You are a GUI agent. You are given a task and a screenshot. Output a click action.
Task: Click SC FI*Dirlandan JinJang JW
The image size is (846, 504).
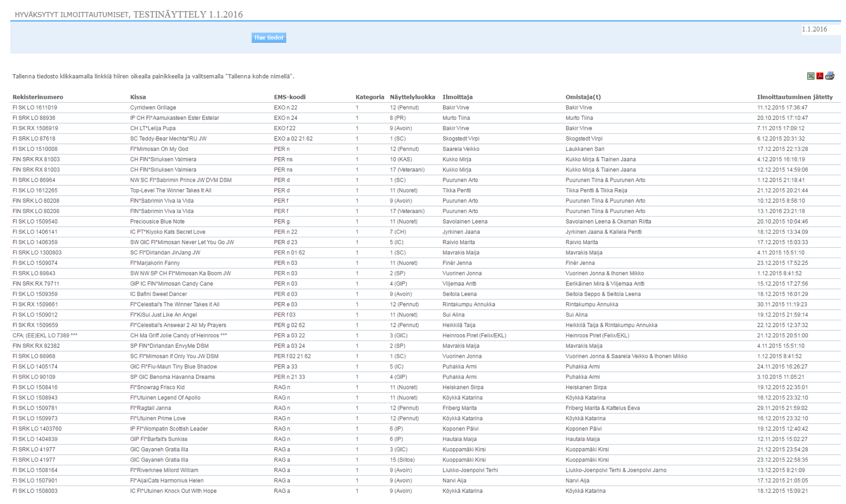point(165,253)
